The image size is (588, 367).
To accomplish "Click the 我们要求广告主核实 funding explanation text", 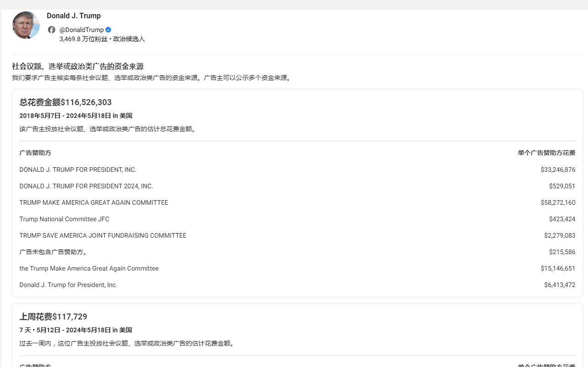I will (x=152, y=78).
